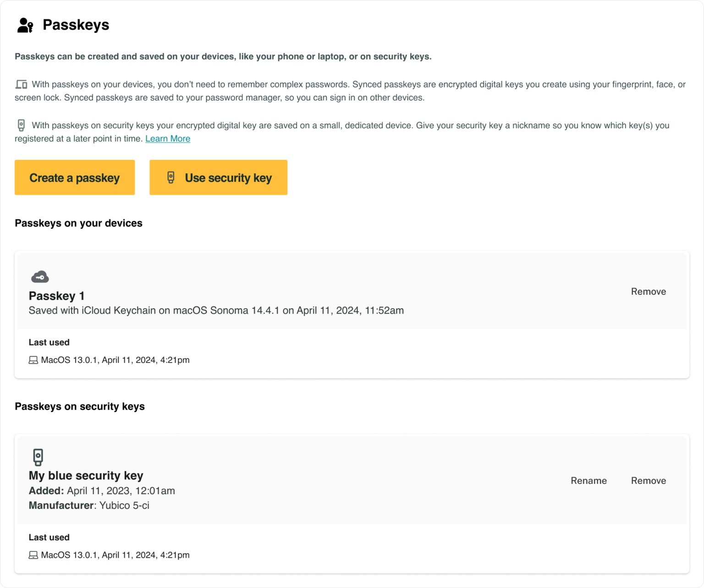
Task: Click the Use security key button
Action: point(218,177)
